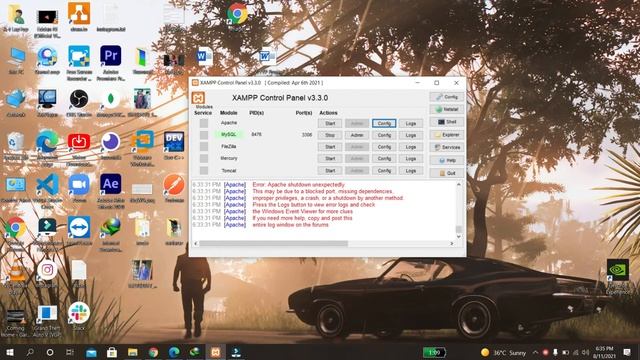Image resolution: width=640 pixels, height=360 pixels.
Task: Select the Instagram desktop shortcut
Action: click(47, 270)
